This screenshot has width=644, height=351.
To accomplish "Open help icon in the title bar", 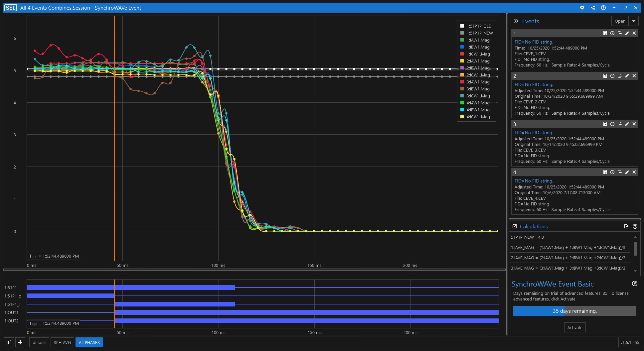I will coord(603,8).
